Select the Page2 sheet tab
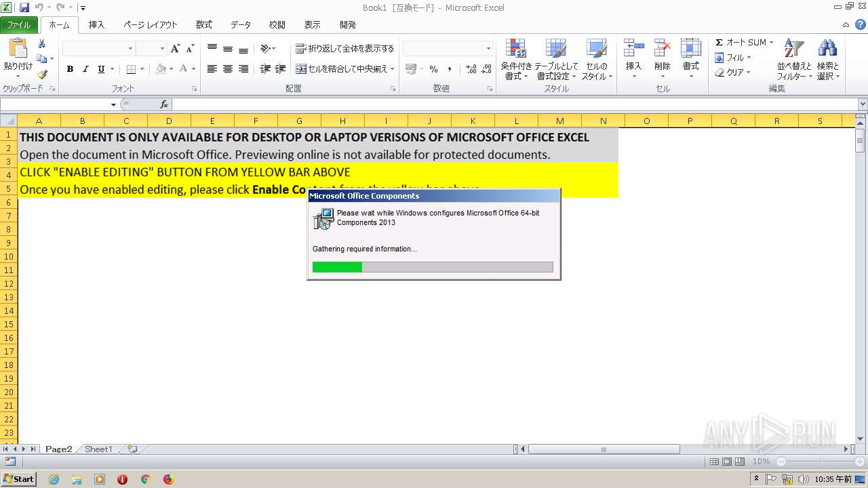This screenshot has width=868, height=488. click(x=59, y=449)
